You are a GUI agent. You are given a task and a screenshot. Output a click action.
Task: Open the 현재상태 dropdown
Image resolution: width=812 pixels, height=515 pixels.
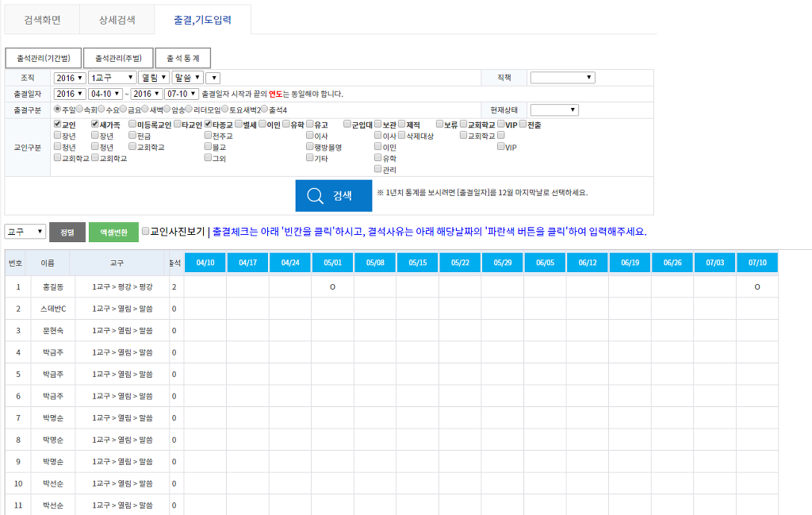(554, 110)
